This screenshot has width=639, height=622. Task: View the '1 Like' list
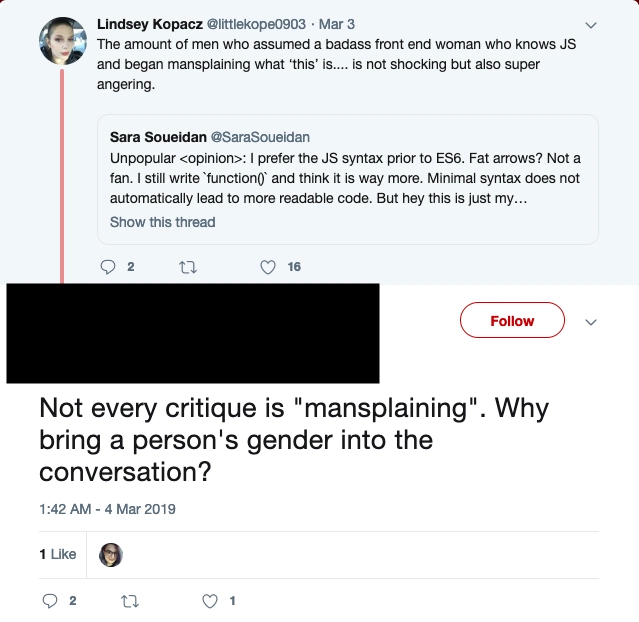[x=58, y=554]
